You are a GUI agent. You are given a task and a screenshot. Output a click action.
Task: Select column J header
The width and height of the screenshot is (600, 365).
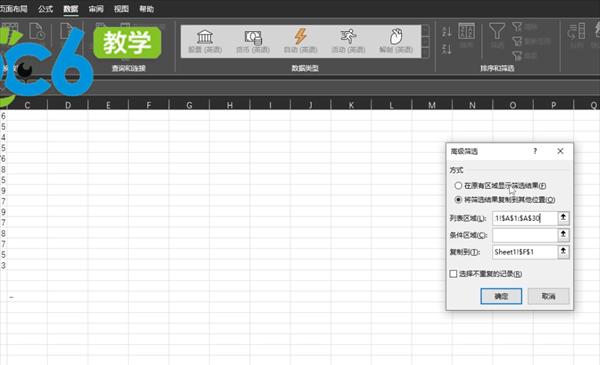(310, 105)
